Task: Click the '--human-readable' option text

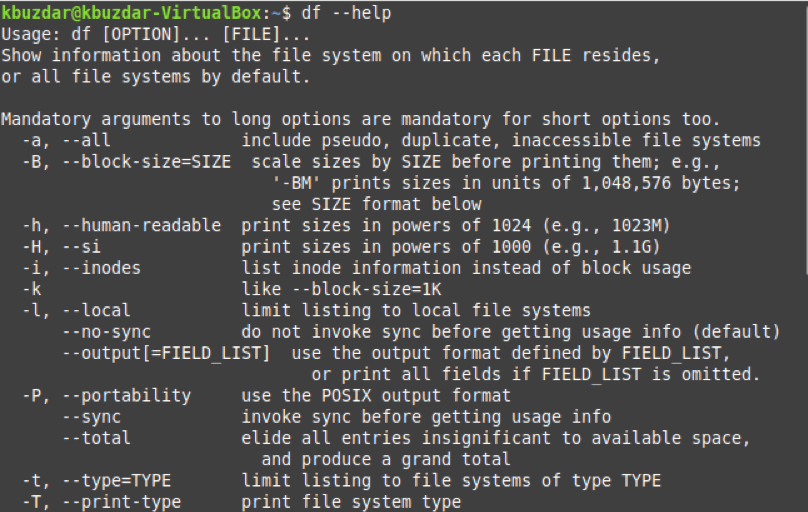Action: tap(142, 226)
